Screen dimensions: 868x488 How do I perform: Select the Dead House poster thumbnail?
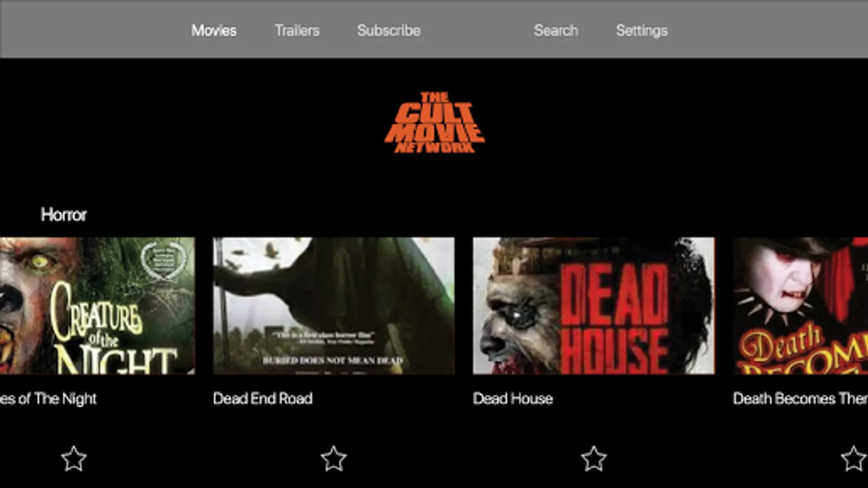tap(593, 306)
